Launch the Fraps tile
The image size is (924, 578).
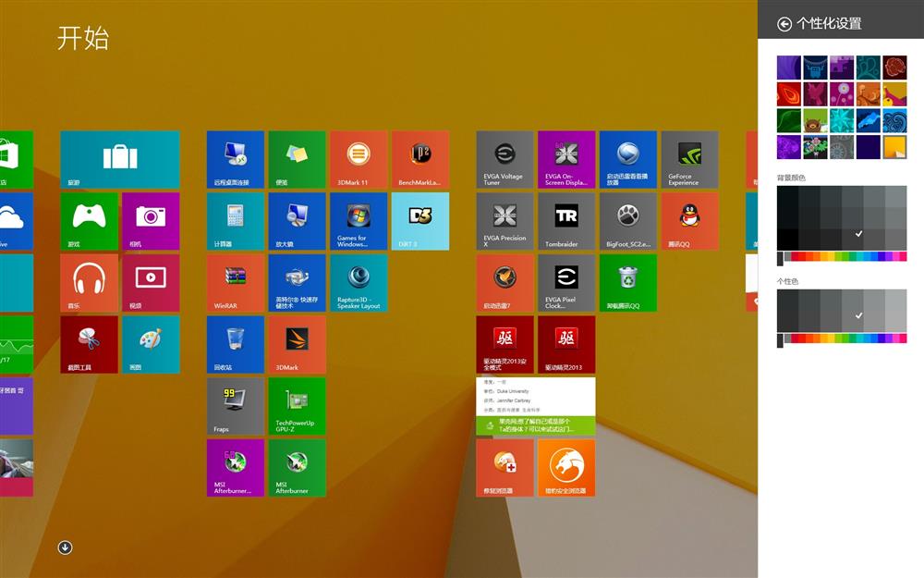point(235,405)
